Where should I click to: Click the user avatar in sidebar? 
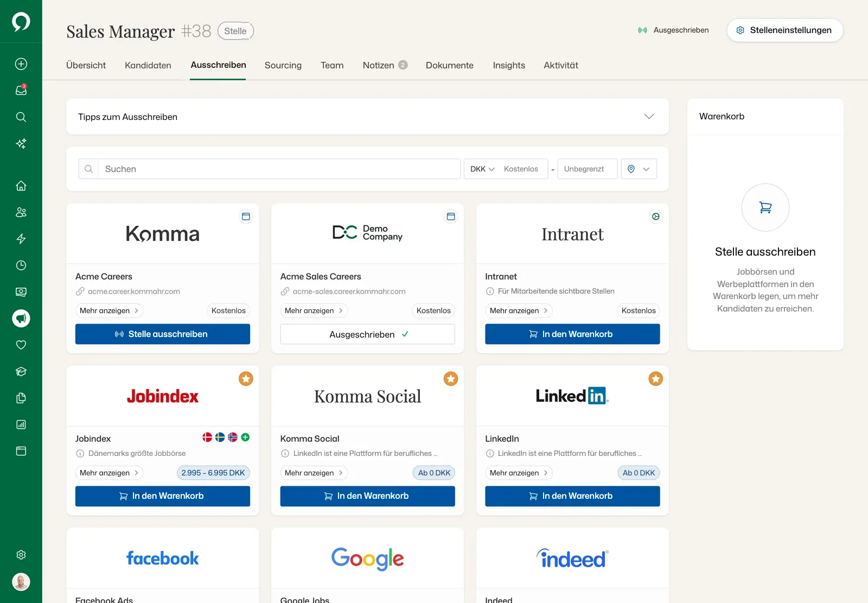click(21, 582)
